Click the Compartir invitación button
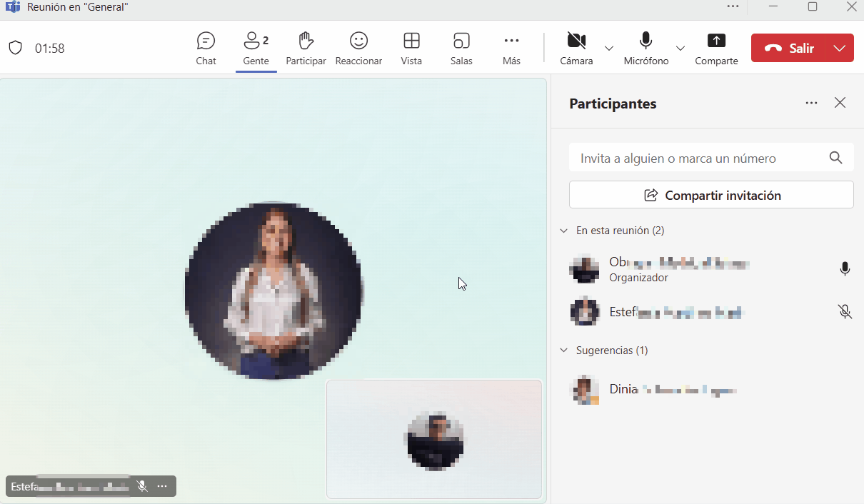This screenshot has height=504, width=864. click(711, 195)
